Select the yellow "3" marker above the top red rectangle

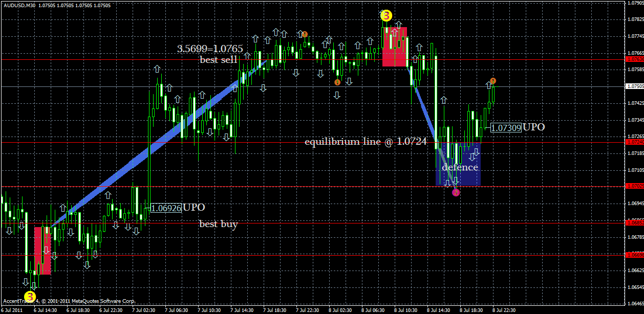[385, 16]
